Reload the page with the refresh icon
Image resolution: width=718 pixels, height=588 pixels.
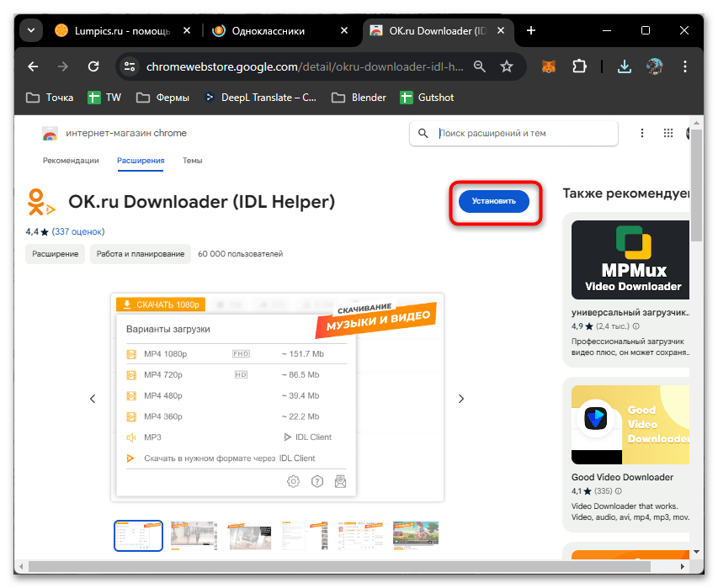pyautogui.click(x=94, y=66)
